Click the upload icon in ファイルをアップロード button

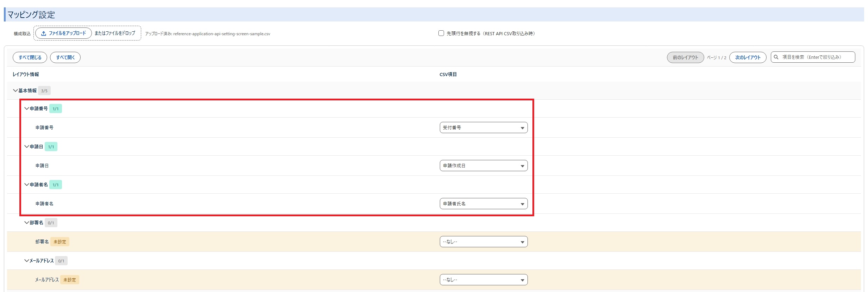click(x=44, y=33)
